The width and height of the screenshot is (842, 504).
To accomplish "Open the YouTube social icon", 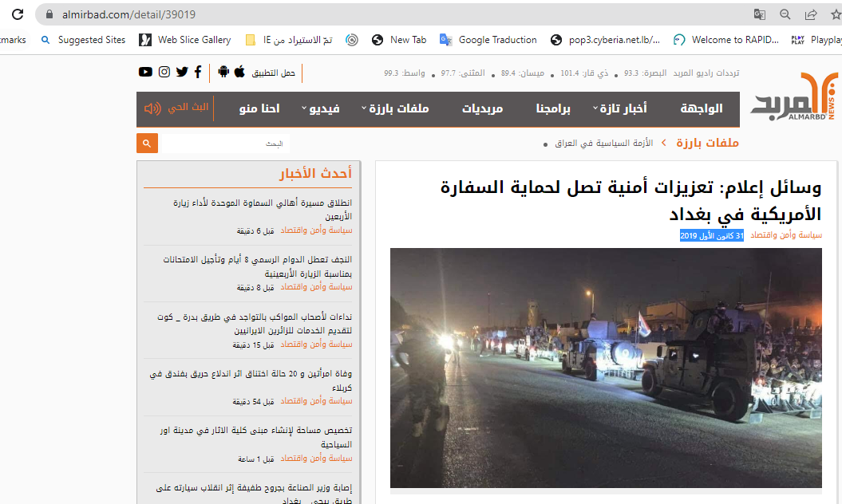I will [x=145, y=72].
